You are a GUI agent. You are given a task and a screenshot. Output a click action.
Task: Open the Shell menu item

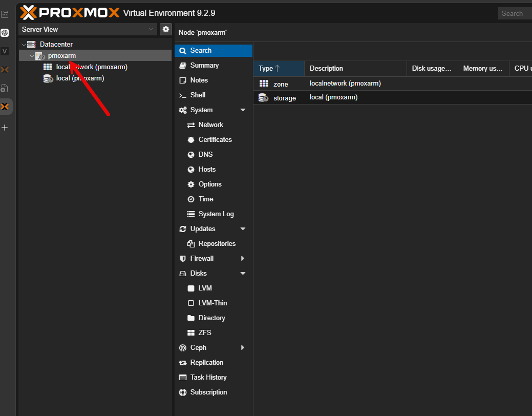pos(214,95)
